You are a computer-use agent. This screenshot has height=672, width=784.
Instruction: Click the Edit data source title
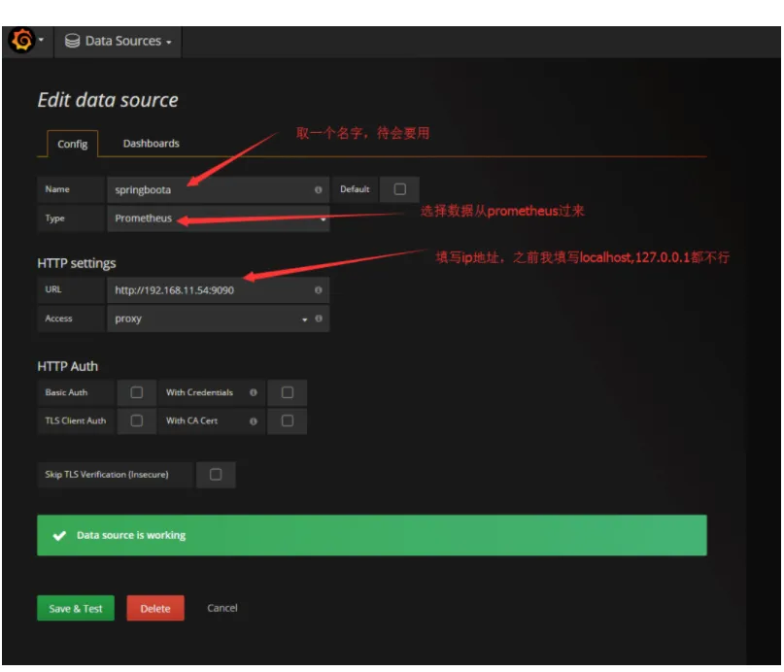tap(108, 100)
